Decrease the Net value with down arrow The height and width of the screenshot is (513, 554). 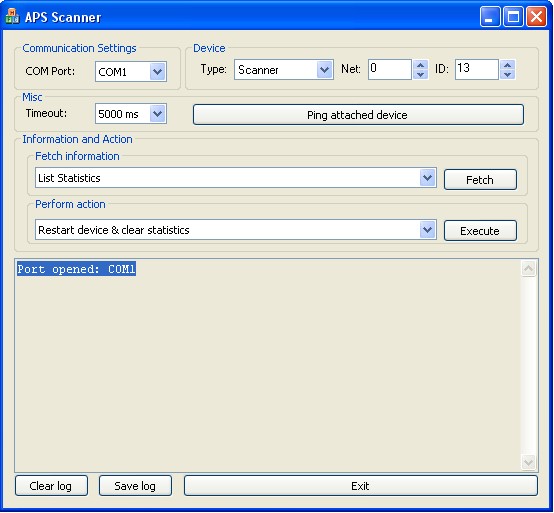tap(420, 75)
